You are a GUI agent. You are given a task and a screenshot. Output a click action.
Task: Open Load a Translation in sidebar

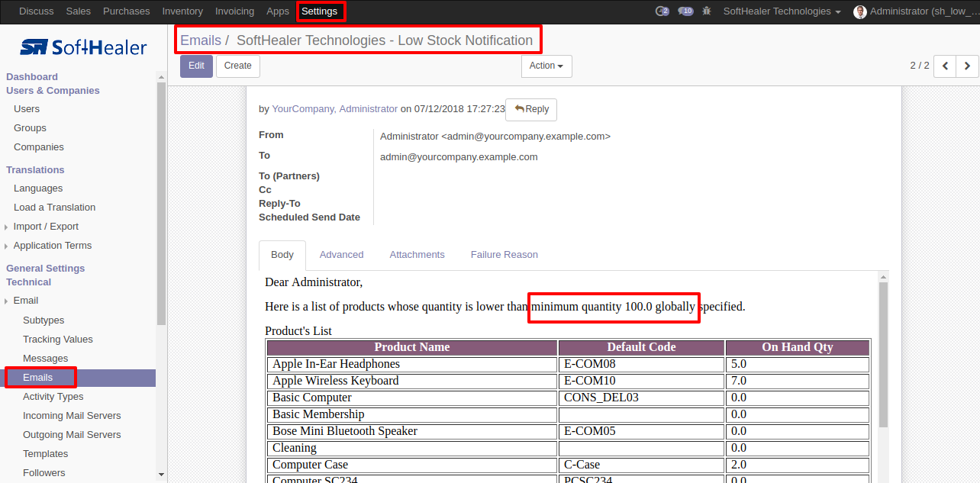(x=54, y=208)
